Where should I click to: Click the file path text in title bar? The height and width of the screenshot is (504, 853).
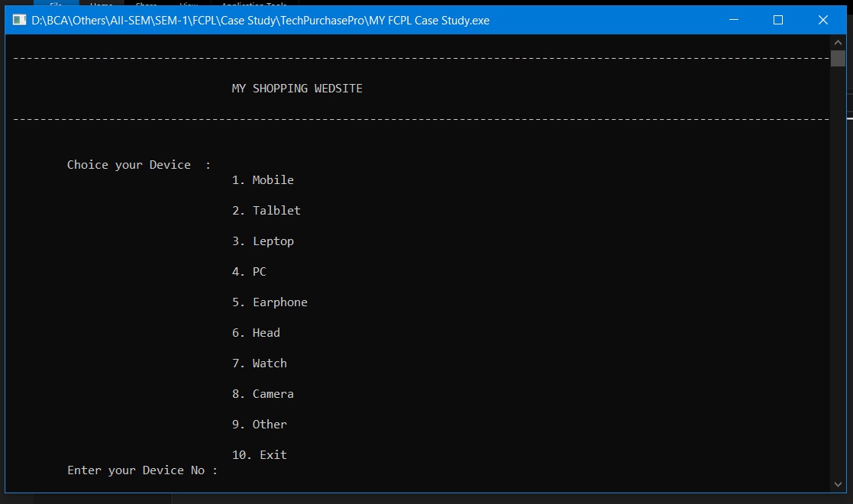click(260, 21)
